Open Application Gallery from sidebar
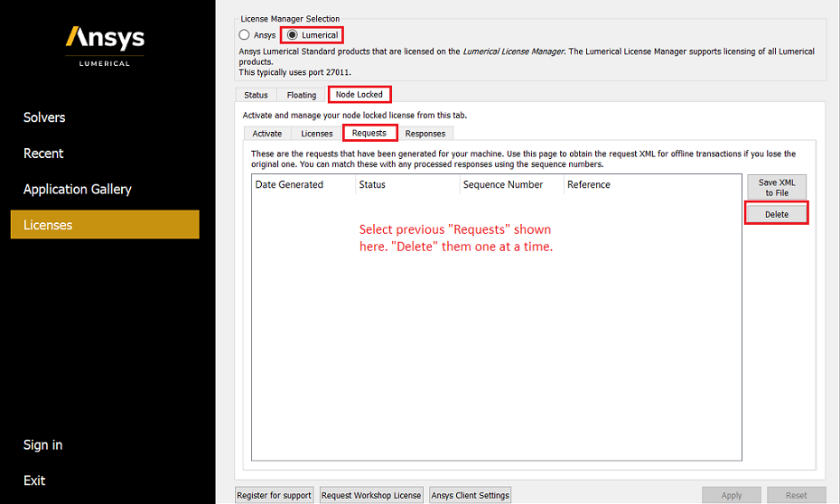Screen dimensions: 840x504 78,190
